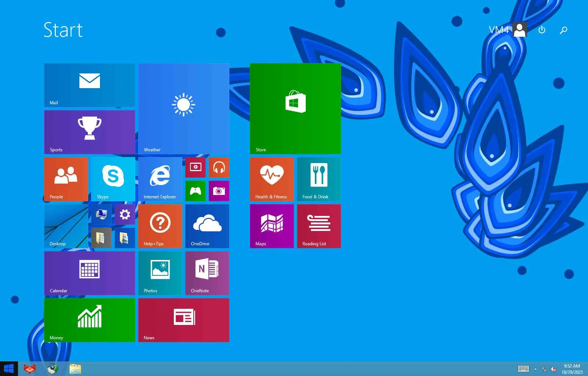The height and width of the screenshot is (376, 588).
Task: Click the Windows Start button on taskbar
Action: pyautogui.click(x=9, y=369)
